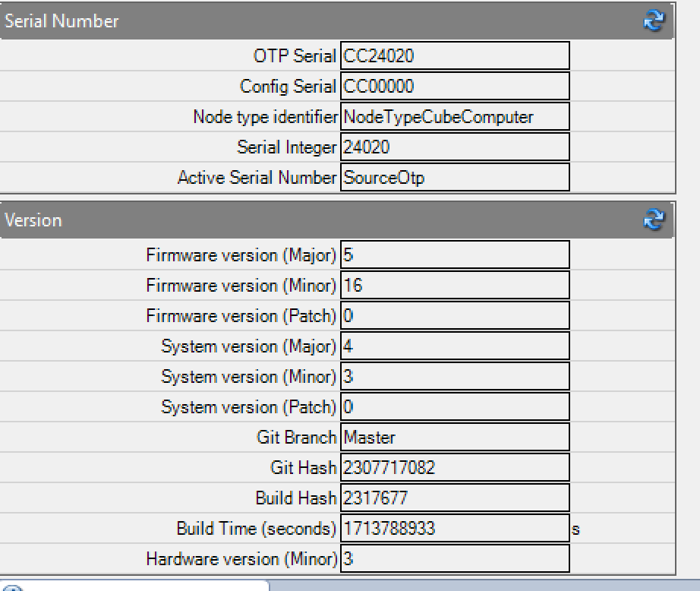Screen dimensions: 700x591
Task: Click the OTP Serial field
Action: click(455, 55)
